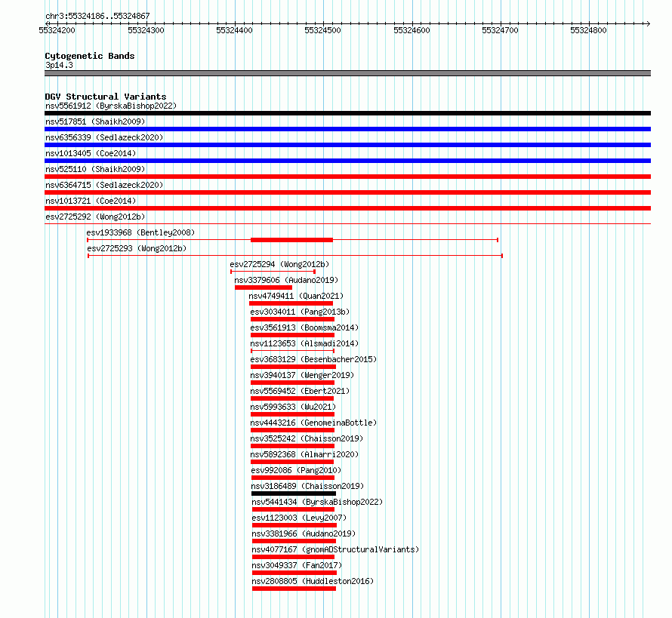Click ruler position 55324300

pos(146,30)
